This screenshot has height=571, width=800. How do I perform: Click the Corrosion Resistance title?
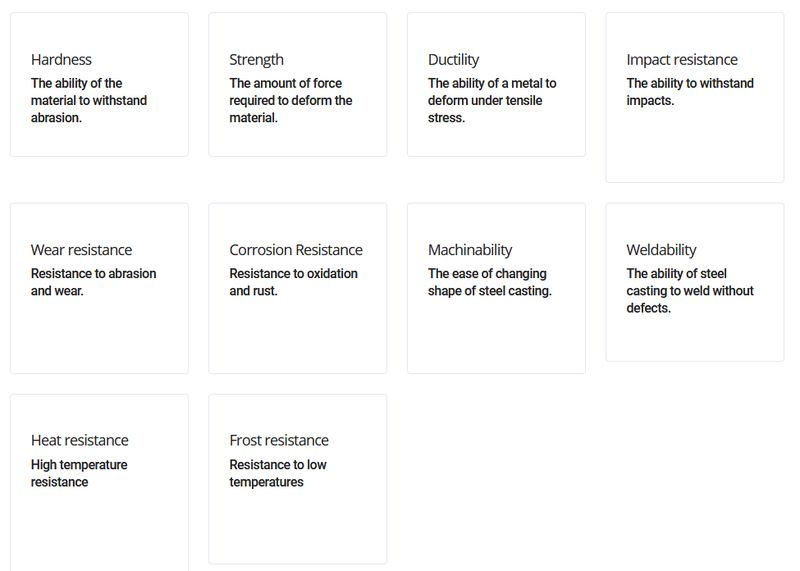(x=296, y=250)
